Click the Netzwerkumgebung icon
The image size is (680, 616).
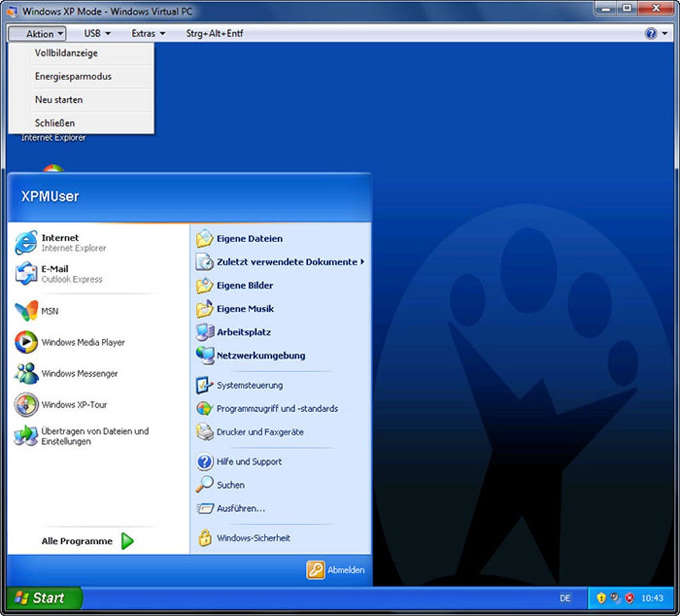coord(205,356)
